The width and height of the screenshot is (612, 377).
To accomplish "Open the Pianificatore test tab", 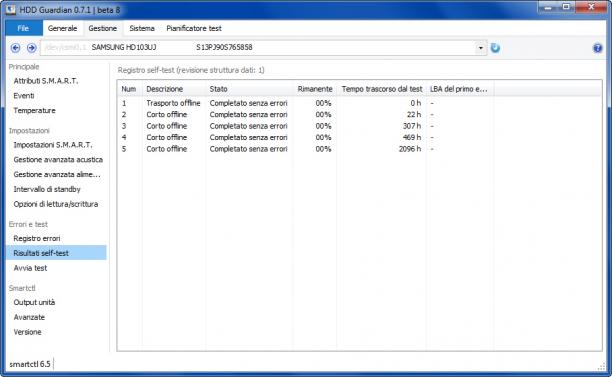I will click(194, 28).
